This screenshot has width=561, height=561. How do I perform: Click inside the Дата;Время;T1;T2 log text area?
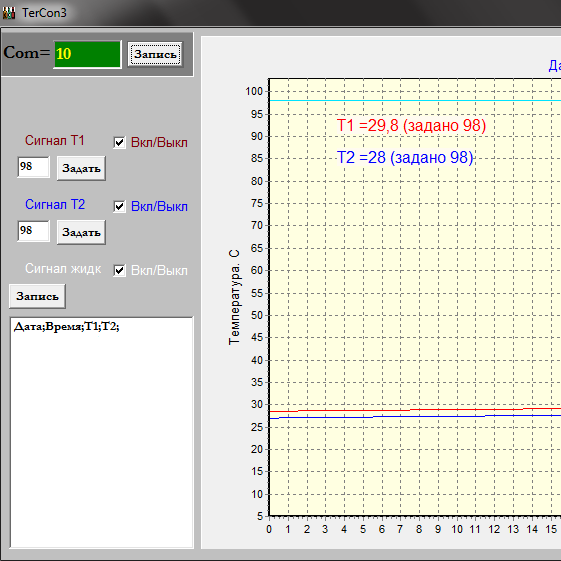[x=102, y=432]
